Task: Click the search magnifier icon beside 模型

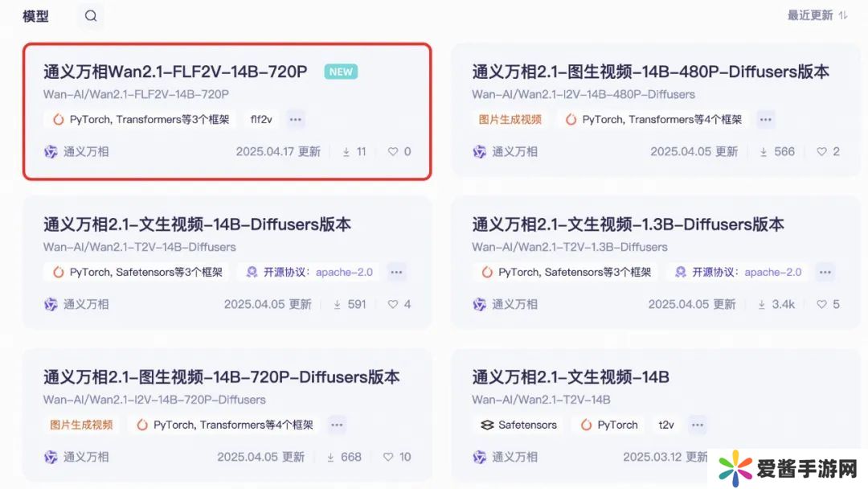Action: pyautogui.click(x=91, y=16)
